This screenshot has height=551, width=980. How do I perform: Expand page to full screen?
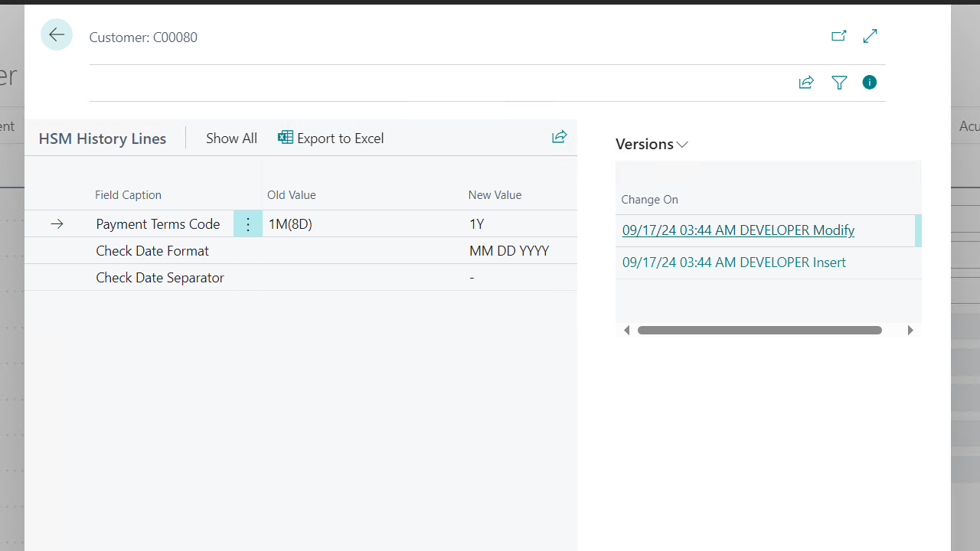[870, 36]
